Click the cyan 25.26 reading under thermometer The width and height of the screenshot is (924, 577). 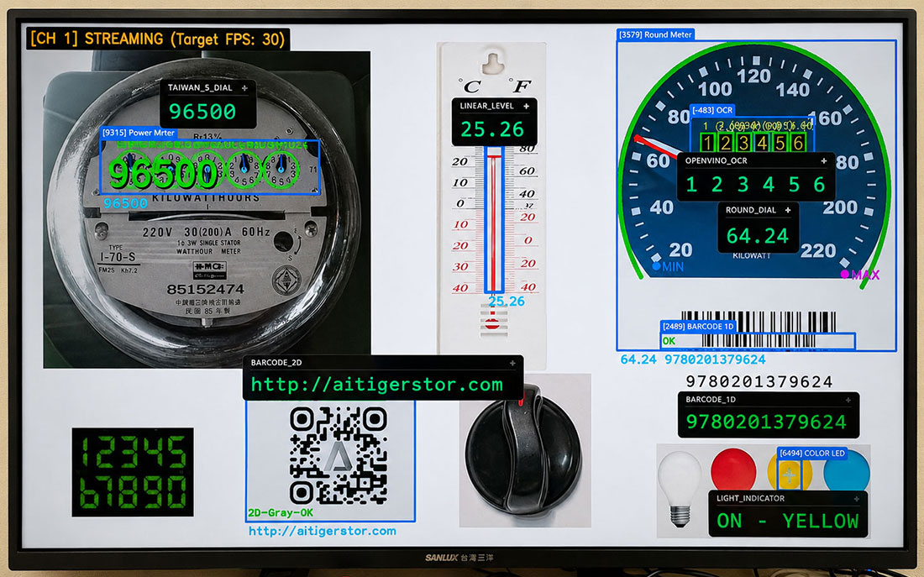pos(507,302)
